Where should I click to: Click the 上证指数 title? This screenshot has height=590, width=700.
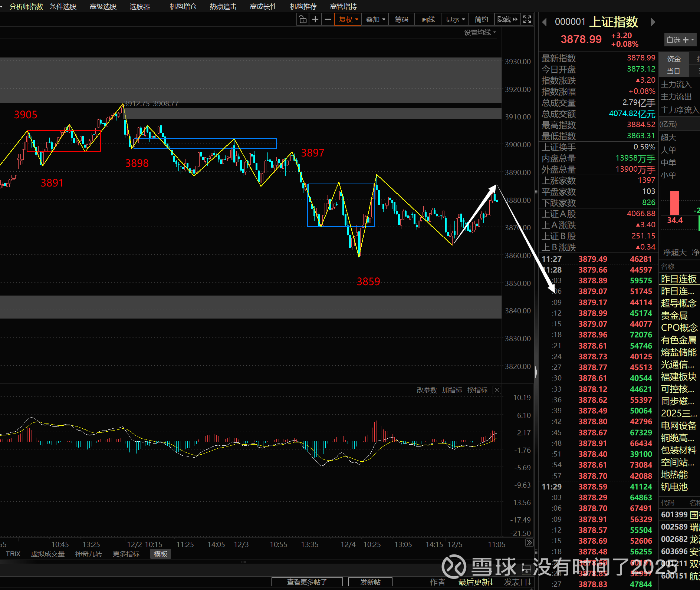coord(614,22)
